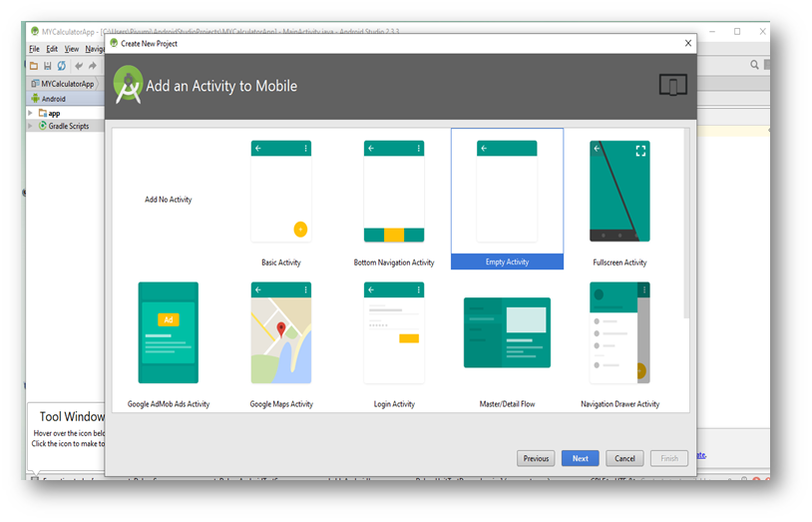
Task: Click the Previous button
Action: [x=536, y=458]
